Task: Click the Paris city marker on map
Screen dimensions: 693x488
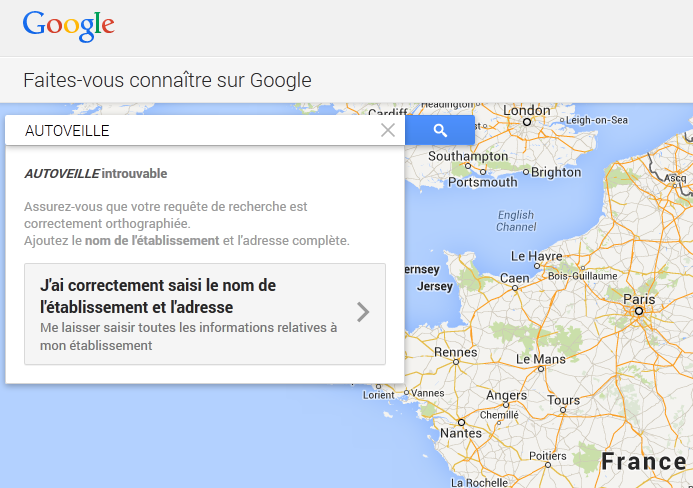Action: pyautogui.click(x=637, y=311)
